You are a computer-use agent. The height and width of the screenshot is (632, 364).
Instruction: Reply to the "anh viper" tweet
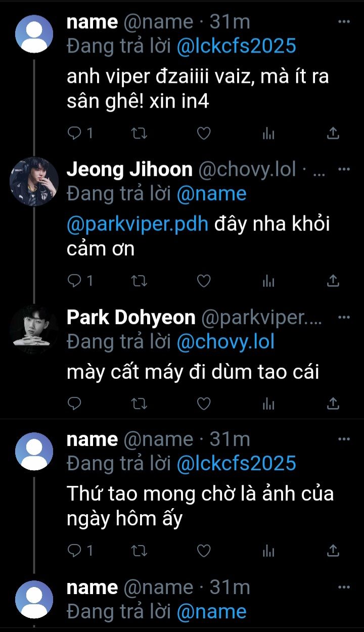coord(75,133)
